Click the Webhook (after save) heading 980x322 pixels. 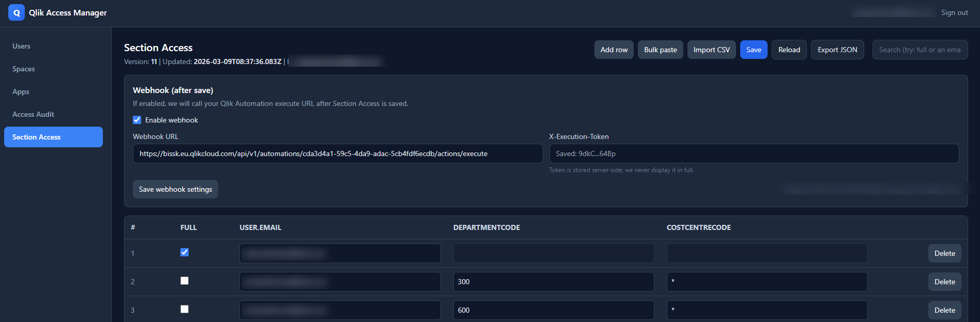[173, 90]
